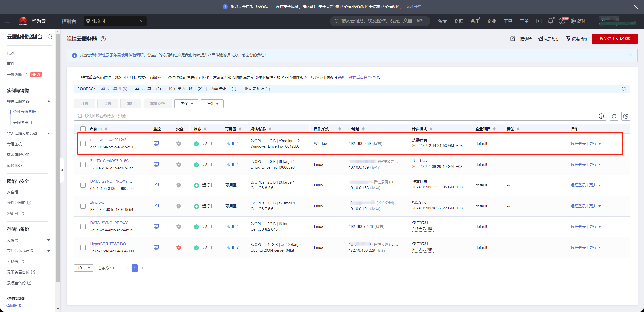Click the top global search box

click(x=380, y=21)
